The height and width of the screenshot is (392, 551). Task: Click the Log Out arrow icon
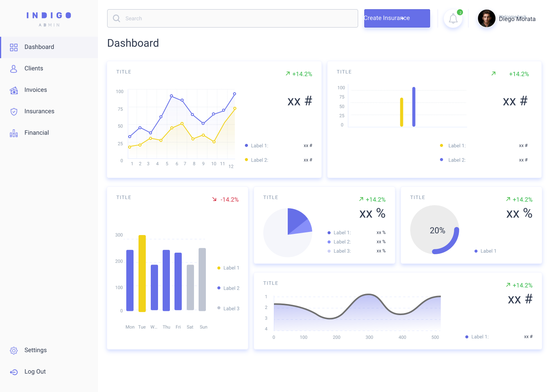(14, 372)
